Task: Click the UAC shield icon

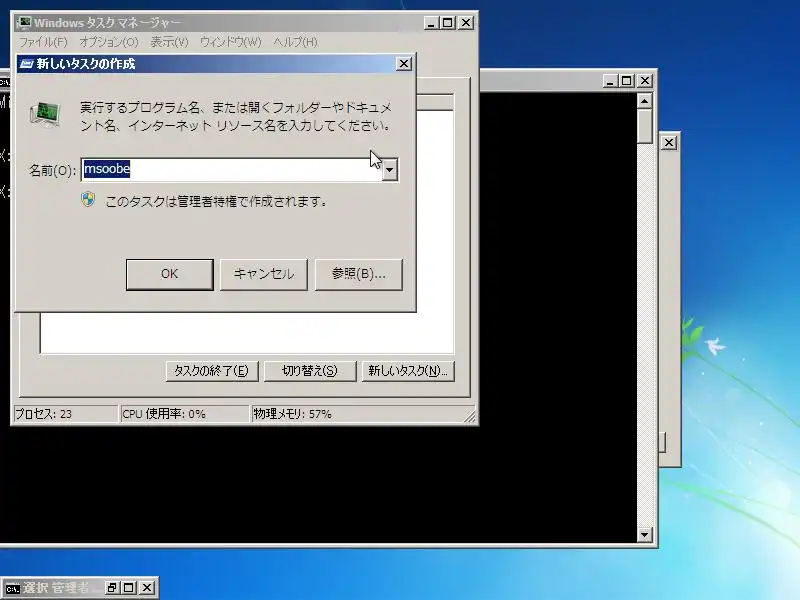Action: 88,199
